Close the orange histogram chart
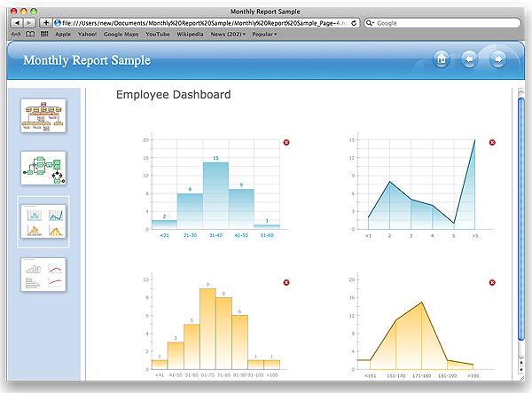Viewport: 532px width, 393px height. [x=286, y=282]
